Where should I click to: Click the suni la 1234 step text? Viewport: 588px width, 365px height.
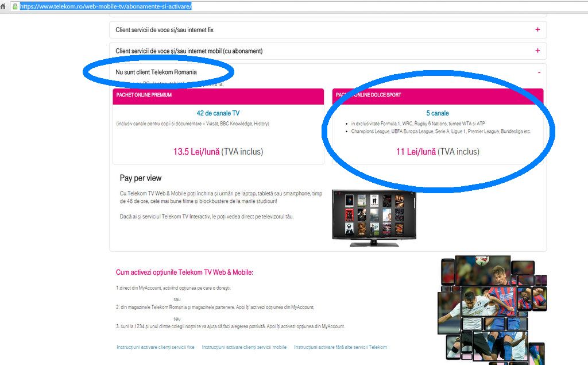pos(230,326)
